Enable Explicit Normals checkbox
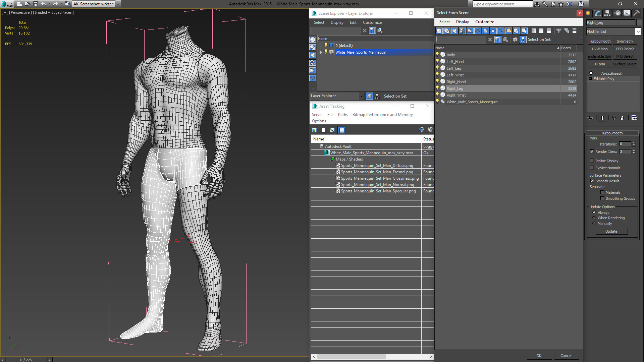 (x=592, y=168)
